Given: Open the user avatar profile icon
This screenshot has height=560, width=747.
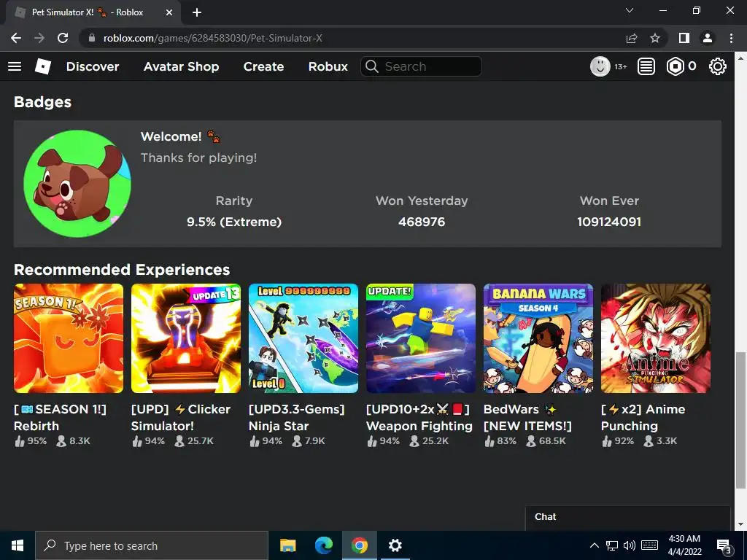Looking at the screenshot, I should click(x=600, y=66).
